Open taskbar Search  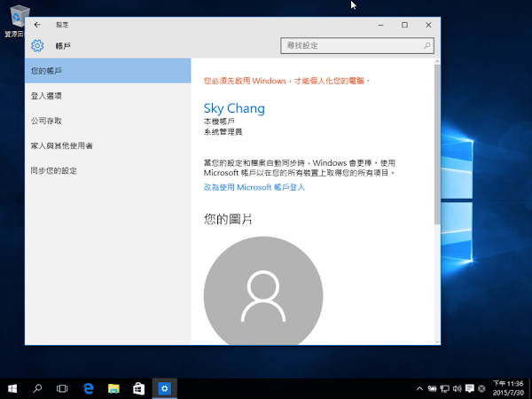click(x=37, y=388)
